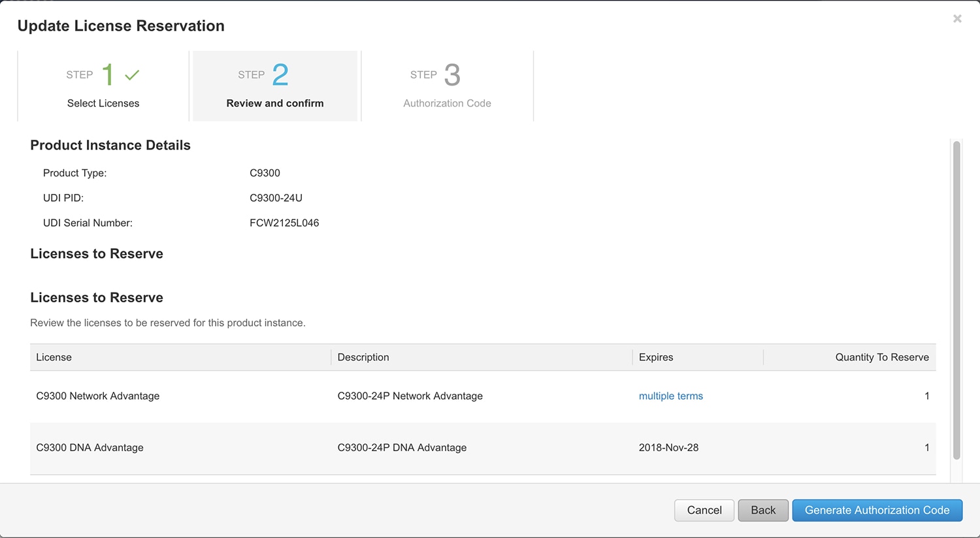Click the Update License Reservation title
980x538 pixels.
tap(121, 25)
